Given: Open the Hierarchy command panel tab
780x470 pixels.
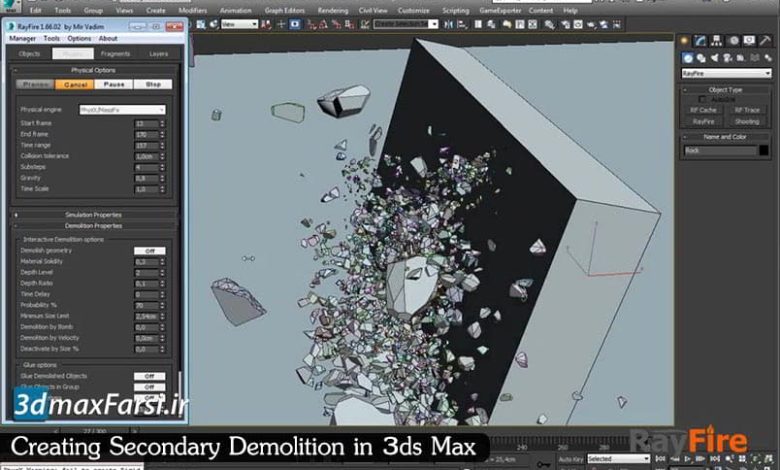Looking at the screenshot, I should pyautogui.click(x=716, y=41).
